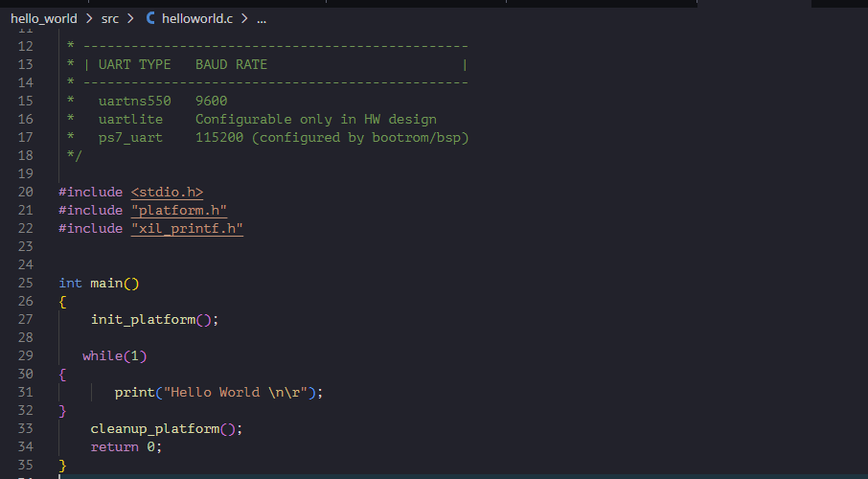This screenshot has height=479, width=868.
Task: Select helloworld.c in the breadcrumb
Action: pyautogui.click(x=197, y=18)
